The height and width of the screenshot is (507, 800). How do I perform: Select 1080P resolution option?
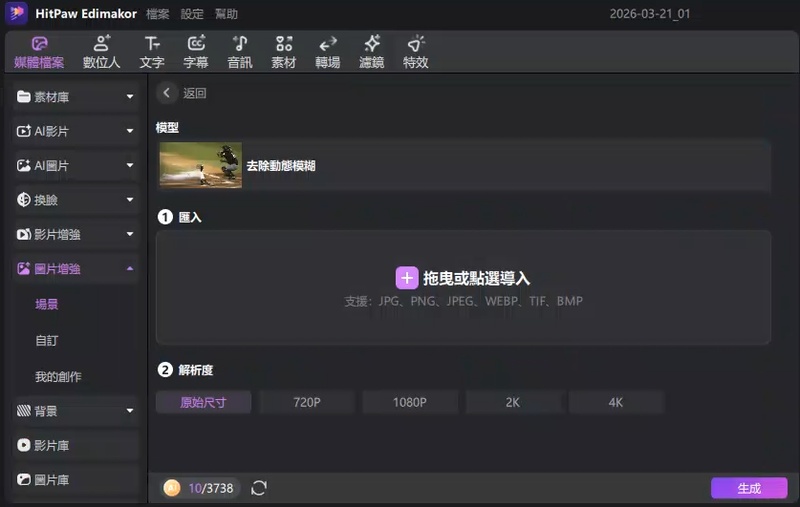(410, 402)
